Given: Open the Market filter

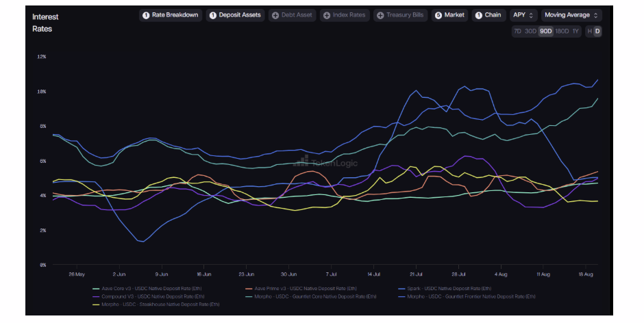Looking at the screenshot, I should (x=449, y=15).
